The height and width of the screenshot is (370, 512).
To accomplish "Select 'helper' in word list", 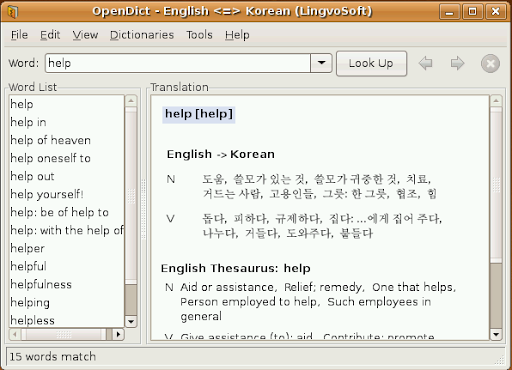I will (67, 248).
